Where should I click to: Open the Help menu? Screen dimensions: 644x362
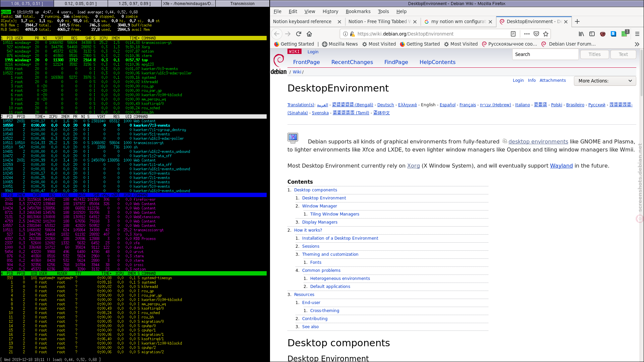[401, 11]
